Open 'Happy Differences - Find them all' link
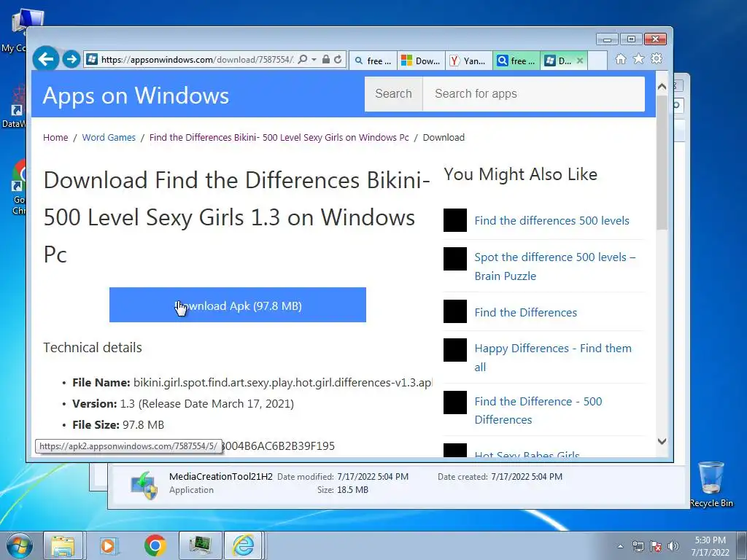Screen dimensions: 747x560 pyautogui.click(x=553, y=357)
